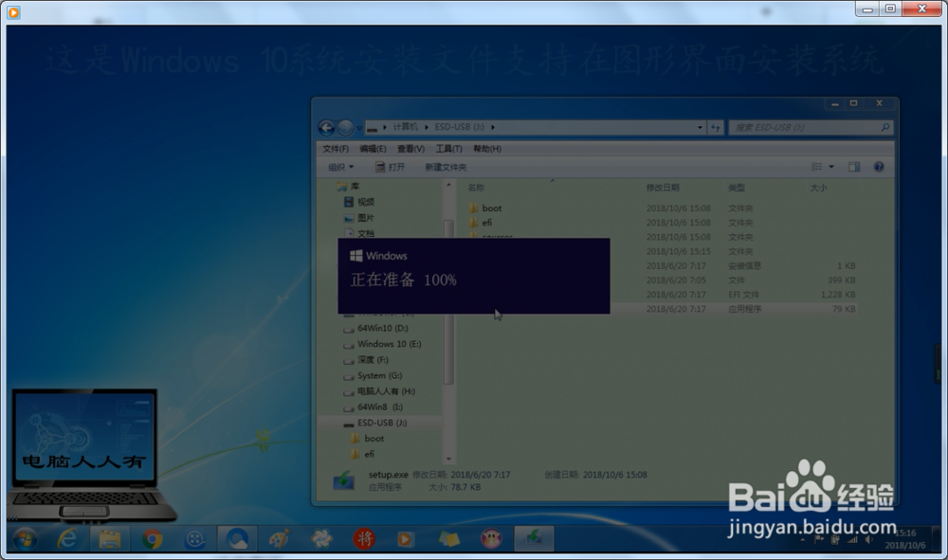Select drive 64Win8 (I:) in the tree

tap(374, 406)
